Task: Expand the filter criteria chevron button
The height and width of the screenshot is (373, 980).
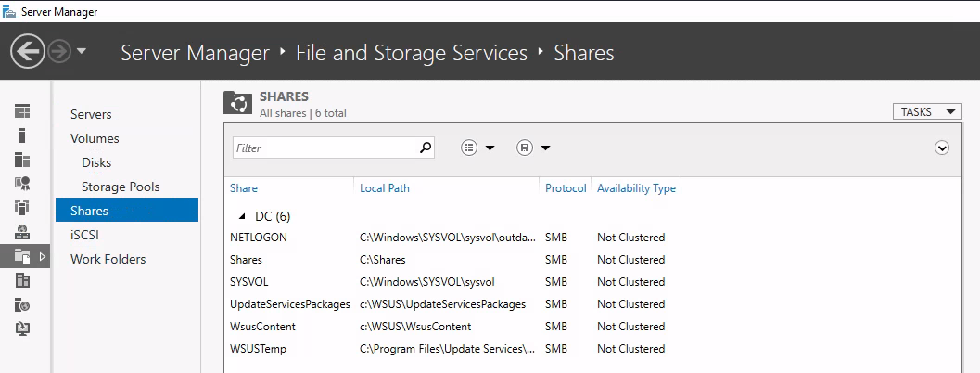Action: point(942,148)
